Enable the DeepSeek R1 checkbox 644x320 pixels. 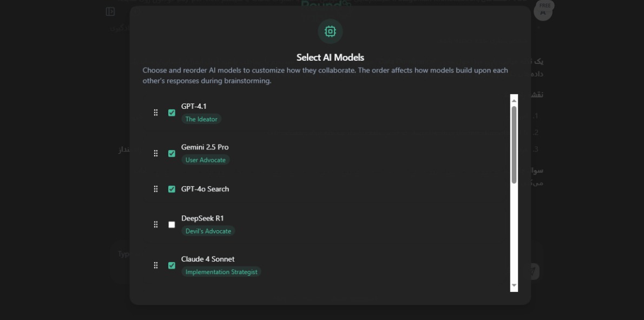coord(172,225)
